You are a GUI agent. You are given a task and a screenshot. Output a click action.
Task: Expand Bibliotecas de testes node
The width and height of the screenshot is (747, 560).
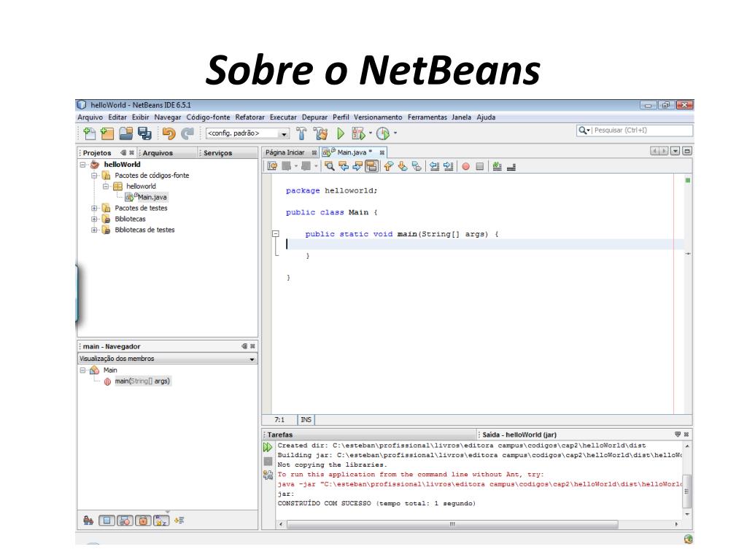94,230
